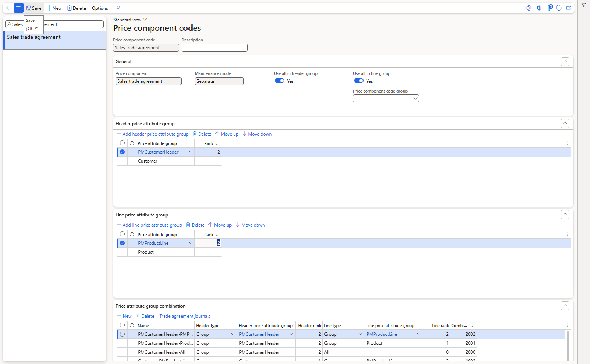
Task: Toggle Use all in line group
Action: [x=359, y=81]
